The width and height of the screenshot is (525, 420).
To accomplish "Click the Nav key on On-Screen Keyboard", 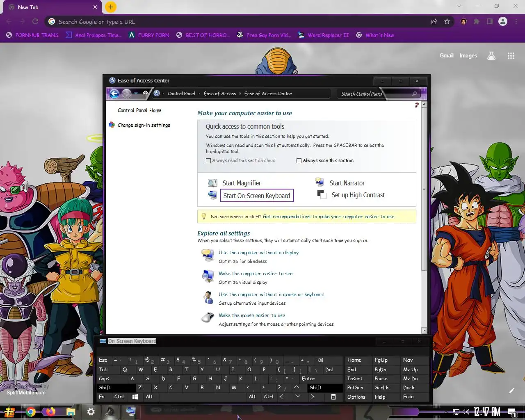I will click(x=414, y=360).
